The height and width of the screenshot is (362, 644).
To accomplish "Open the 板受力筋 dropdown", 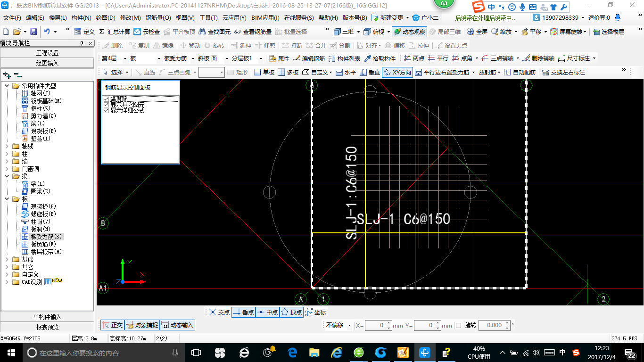I will tap(192, 58).
